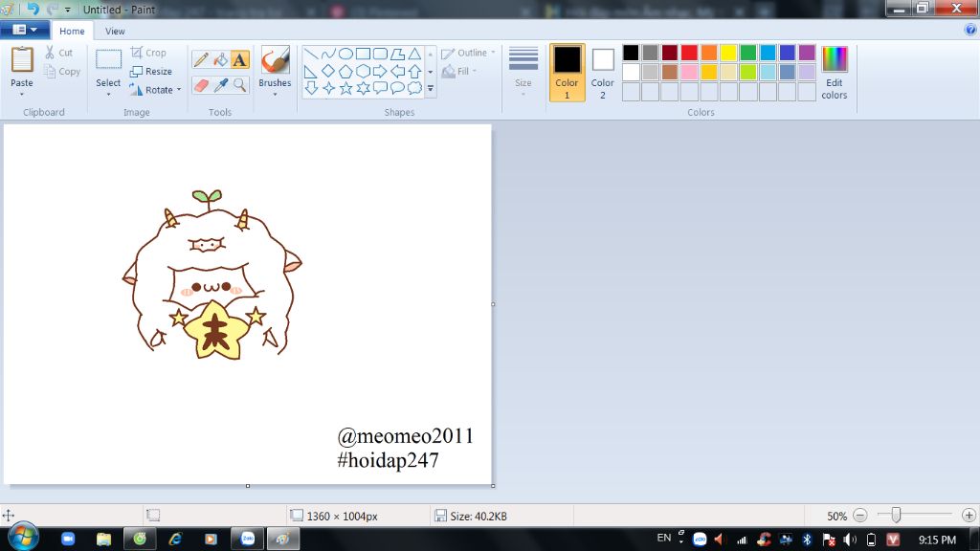Choose the Up arrow shape
This screenshot has height=551, width=980.
tap(414, 71)
